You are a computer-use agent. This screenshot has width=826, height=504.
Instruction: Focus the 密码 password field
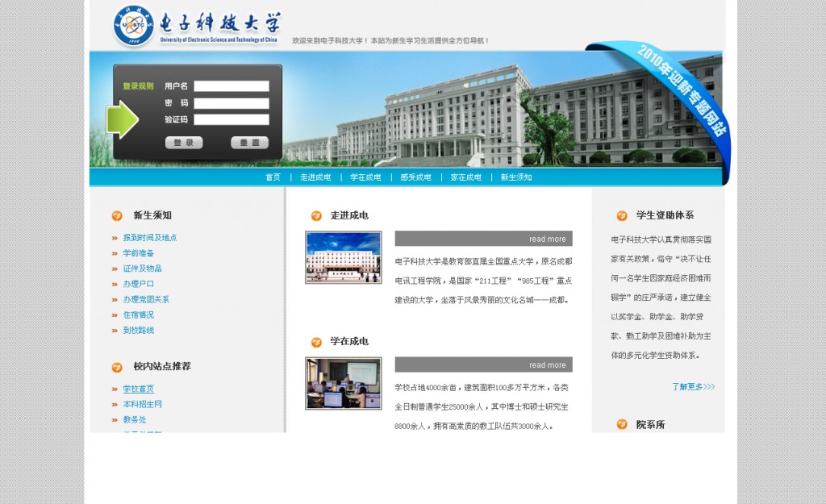tap(232, 103)
